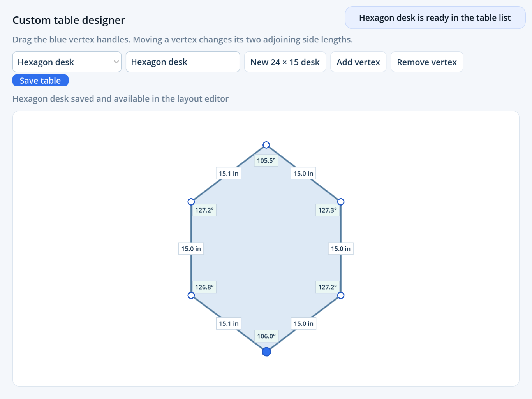Screen dimensions: 532x399
Task: Create a New 24 × 15 desk
Action: (285, 62)
